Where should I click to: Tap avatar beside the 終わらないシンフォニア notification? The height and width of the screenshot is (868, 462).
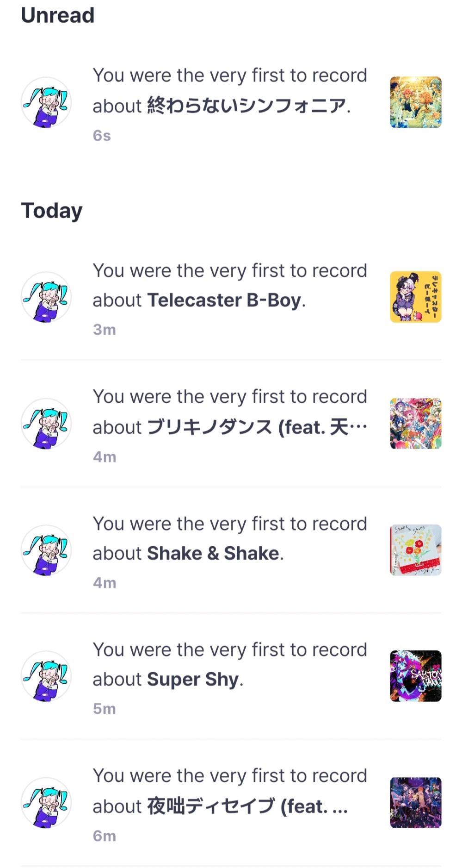(46, 102)
